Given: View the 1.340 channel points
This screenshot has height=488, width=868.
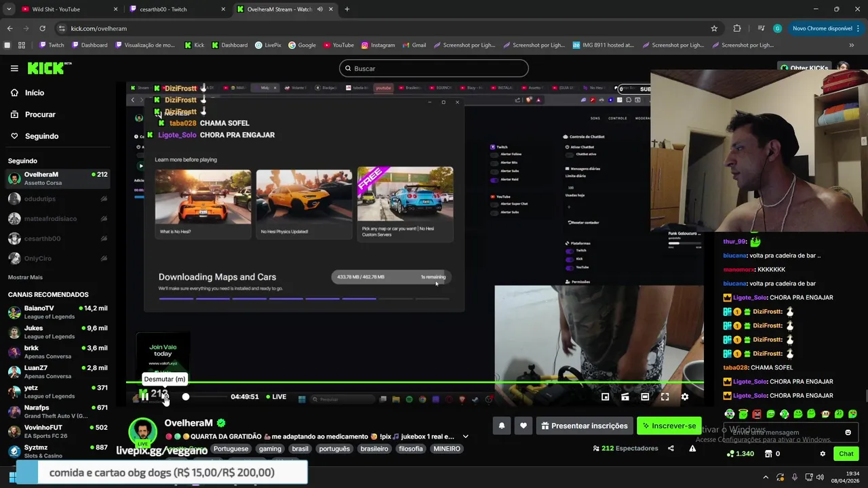Looking at the screenshot, I should coord(740,454).
